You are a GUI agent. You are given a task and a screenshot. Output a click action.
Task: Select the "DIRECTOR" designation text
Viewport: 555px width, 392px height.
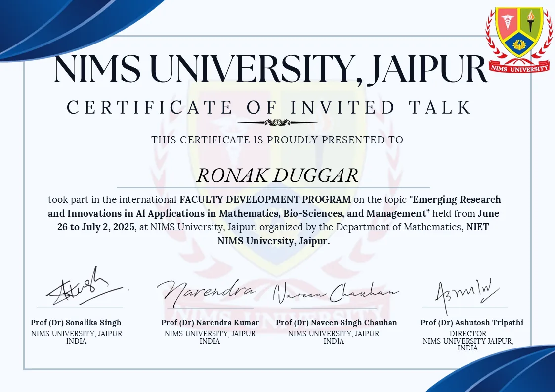click(468, 334)
